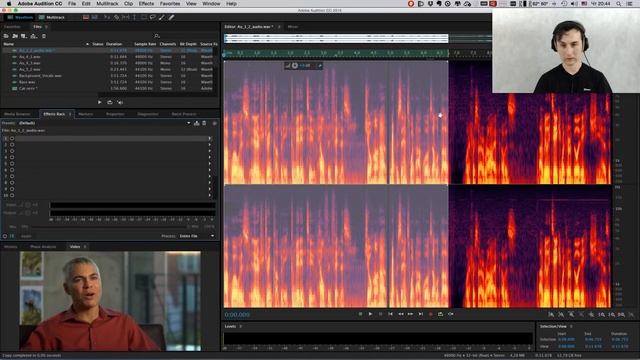Click the search field in Files panel
The image size is (640, 360).
[184, 36]
